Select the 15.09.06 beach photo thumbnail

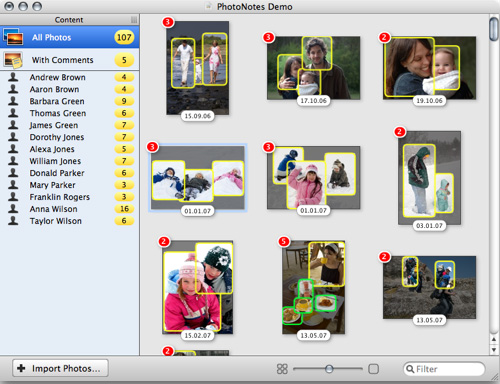pyautogui.click(x=198, y=68)
